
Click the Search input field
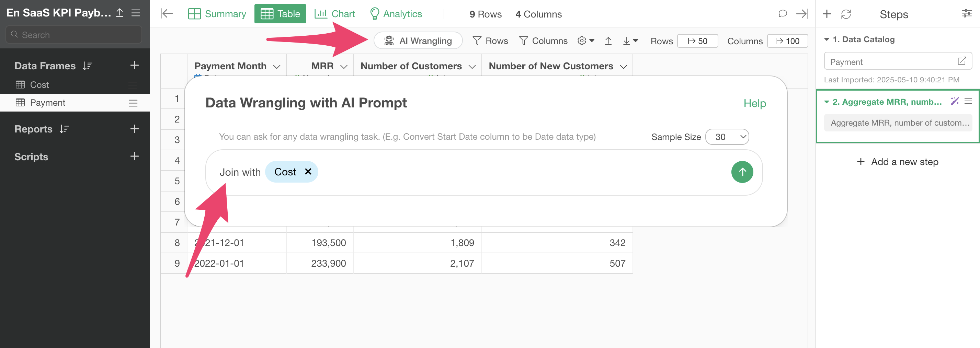(x=74, y=35)
